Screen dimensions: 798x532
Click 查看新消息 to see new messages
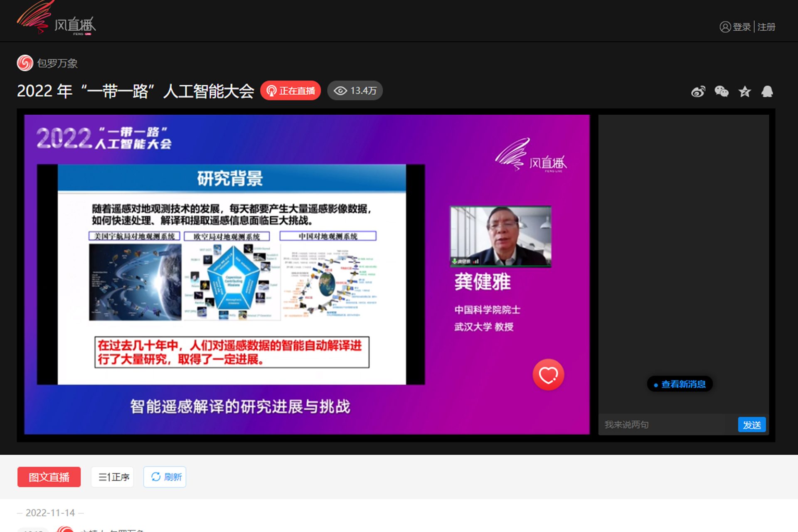[x=680, y=384]
